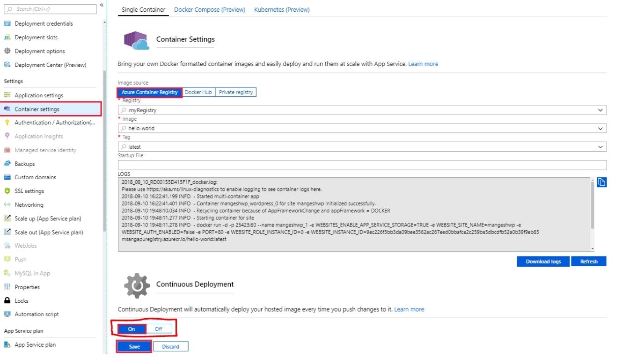Open the Registry dropdown showing myRegistry
Viewport: 644px width, 357px height.
[x=362, y=110]
